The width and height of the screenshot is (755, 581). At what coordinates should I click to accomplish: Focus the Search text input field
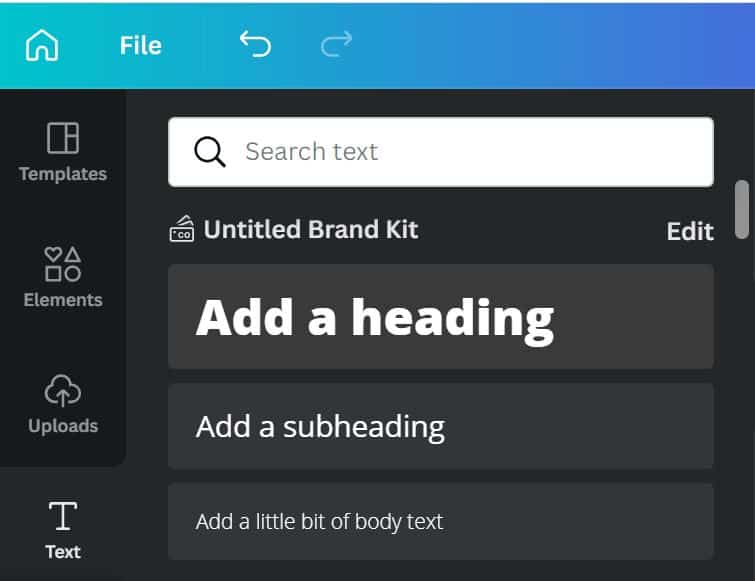[441, 152]
